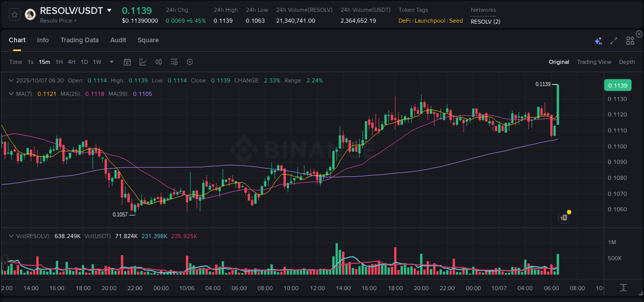Click the screenshot camera icon on the chart

(x=564, y=217)
